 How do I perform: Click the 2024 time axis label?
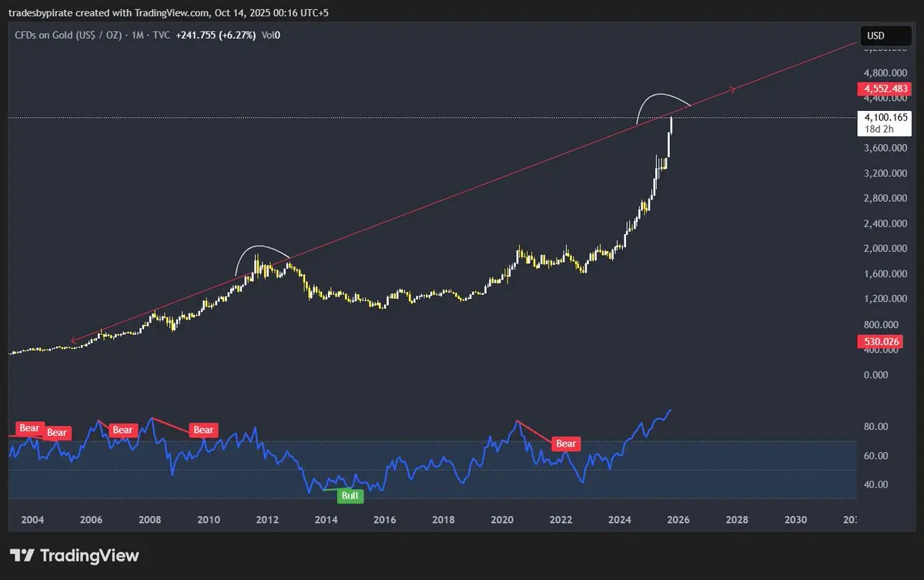coord(619,520)
